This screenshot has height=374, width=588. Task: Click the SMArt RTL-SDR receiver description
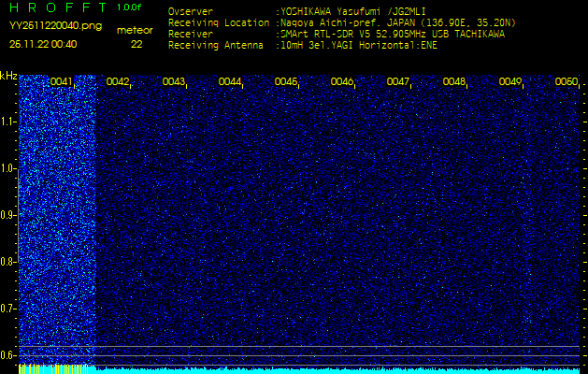click(391, 34)
